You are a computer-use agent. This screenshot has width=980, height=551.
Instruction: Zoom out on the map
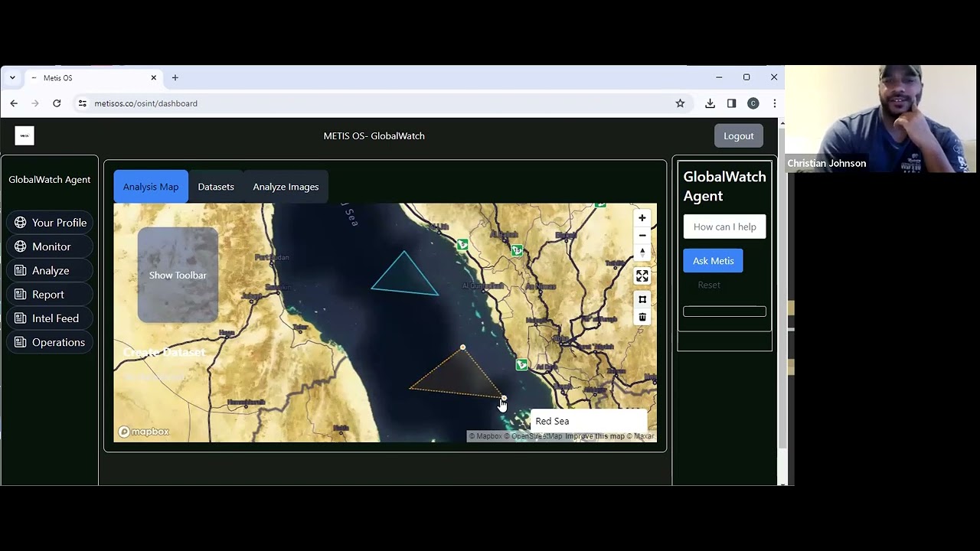(642, 235)
